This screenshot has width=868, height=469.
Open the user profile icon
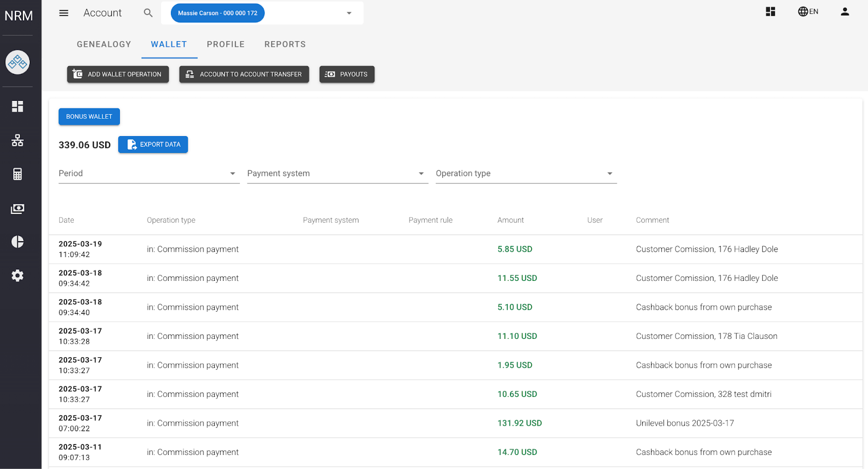point(845,12)
